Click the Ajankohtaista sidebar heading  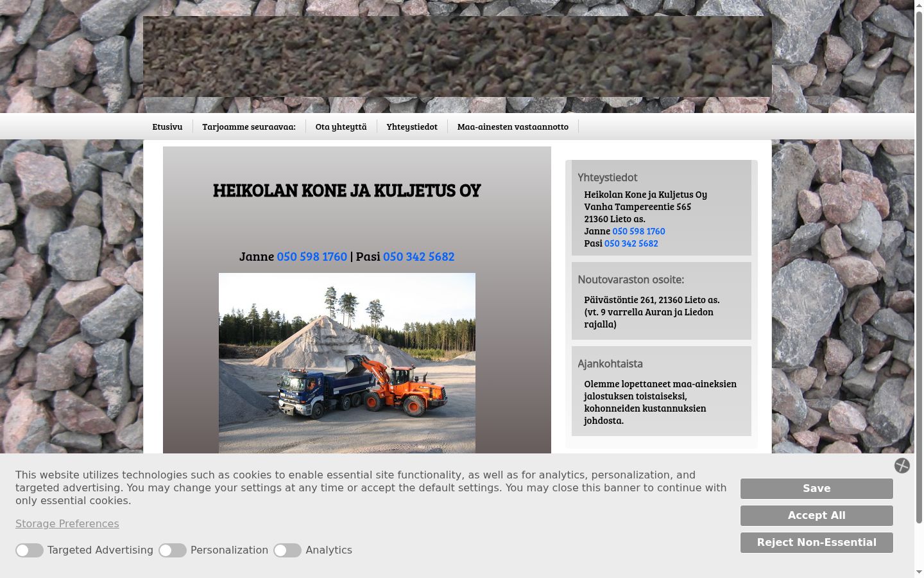coord(610,364)
